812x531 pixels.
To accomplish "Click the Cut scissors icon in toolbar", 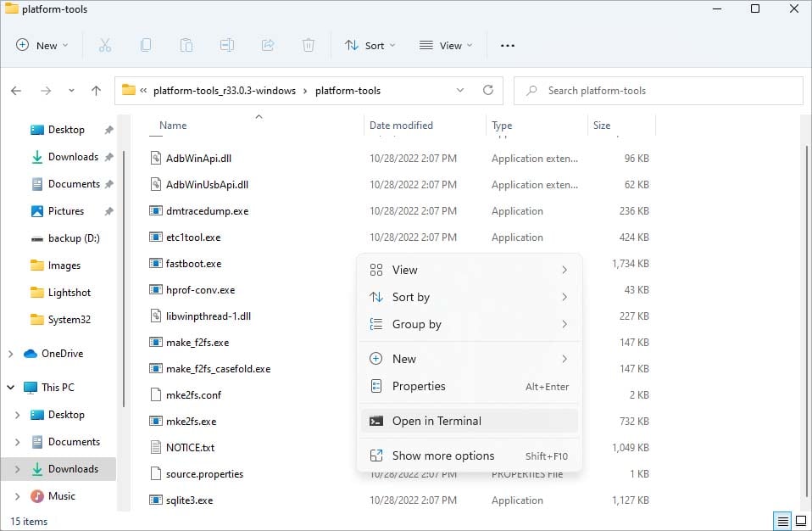I will (x=105, y=46).
